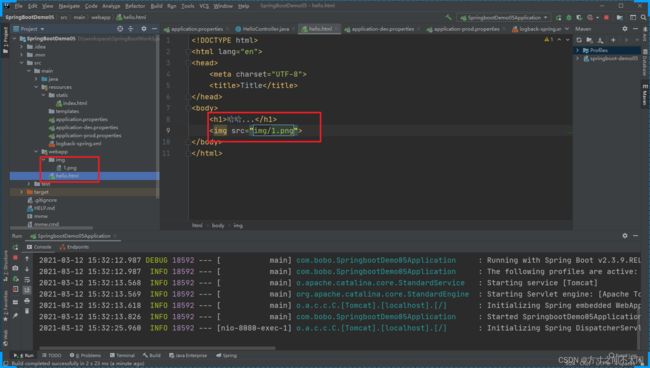Open Java Enterprise tool window button

[188, 356]
